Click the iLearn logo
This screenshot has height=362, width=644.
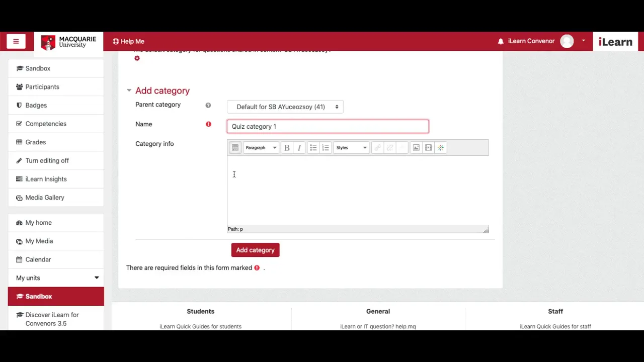[615, 42]
